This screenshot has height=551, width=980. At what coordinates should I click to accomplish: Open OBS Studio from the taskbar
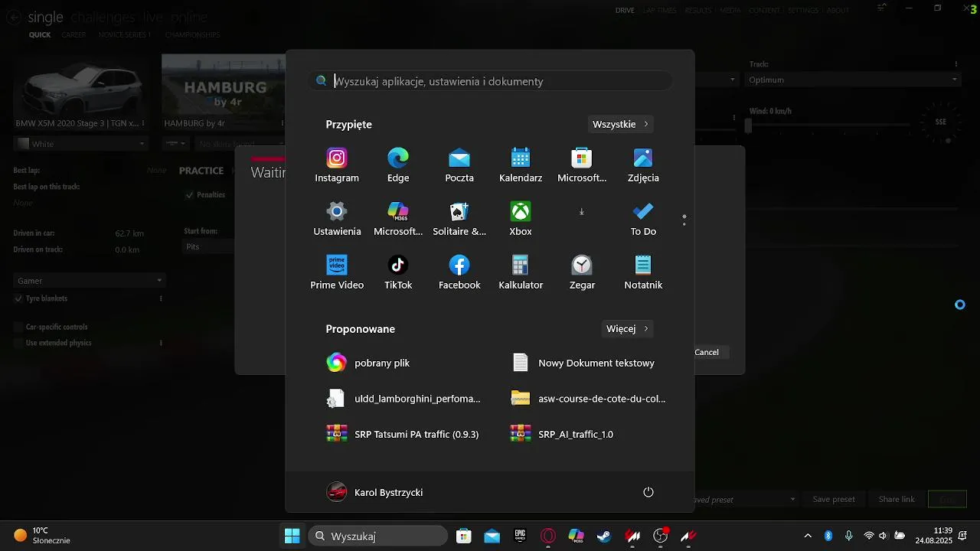tap(660, 536)
